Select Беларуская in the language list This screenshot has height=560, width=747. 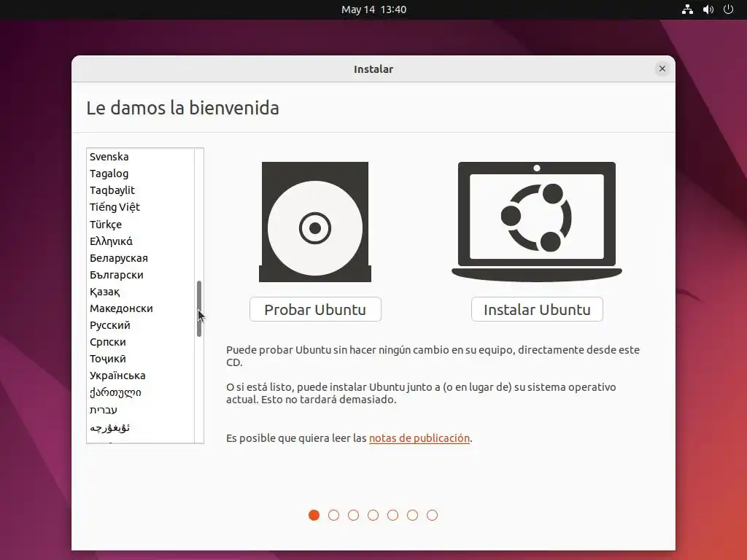(141, 258)
